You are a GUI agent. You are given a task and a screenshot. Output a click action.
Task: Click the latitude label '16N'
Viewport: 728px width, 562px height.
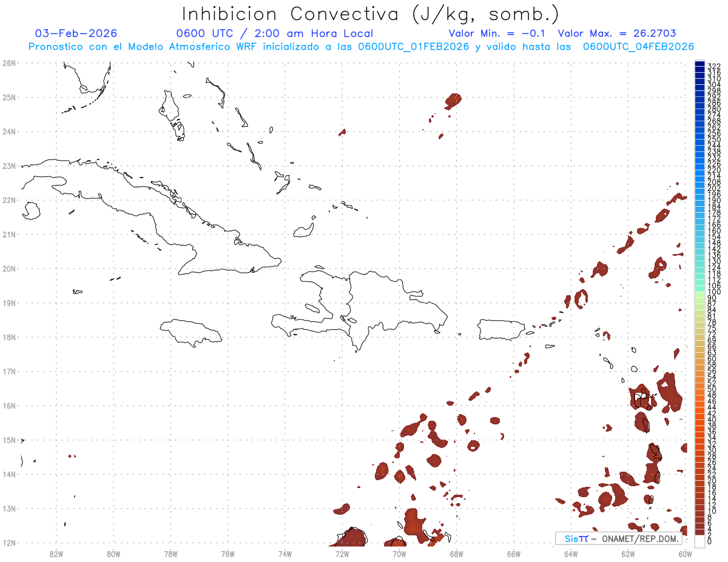tap(9, 406)
